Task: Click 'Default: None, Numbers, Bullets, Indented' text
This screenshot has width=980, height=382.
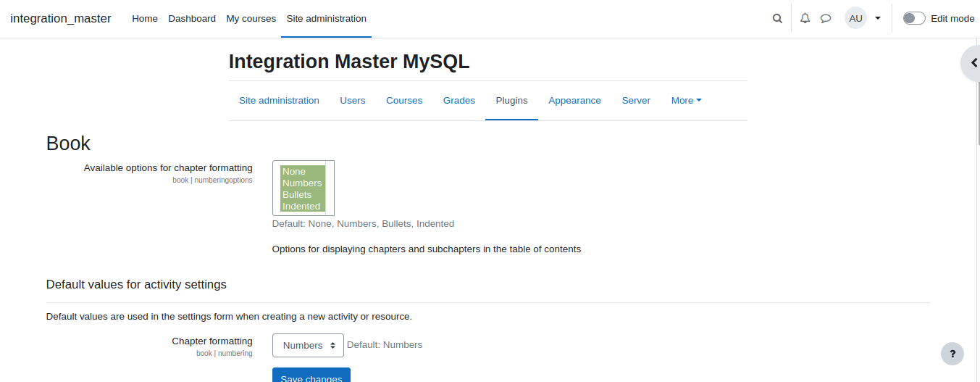Action: (x=363, y=224)
